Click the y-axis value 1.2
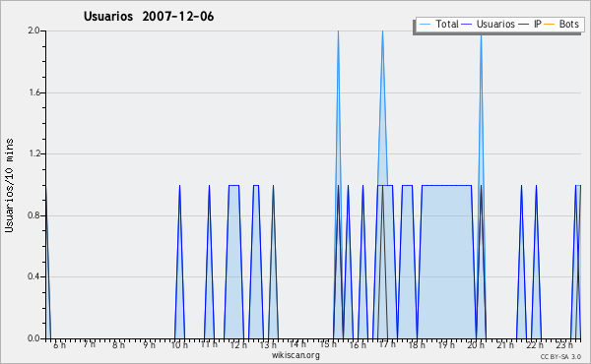 point(33,153)
